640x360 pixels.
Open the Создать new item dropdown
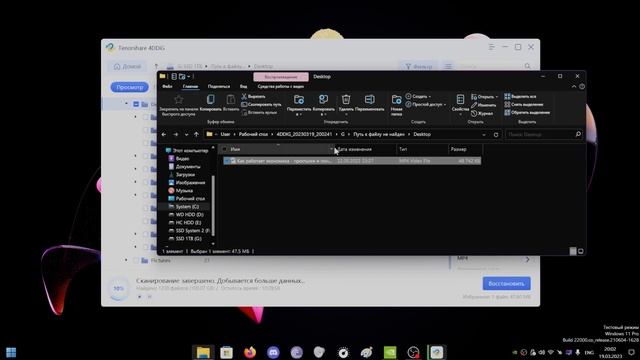(418, 96)
